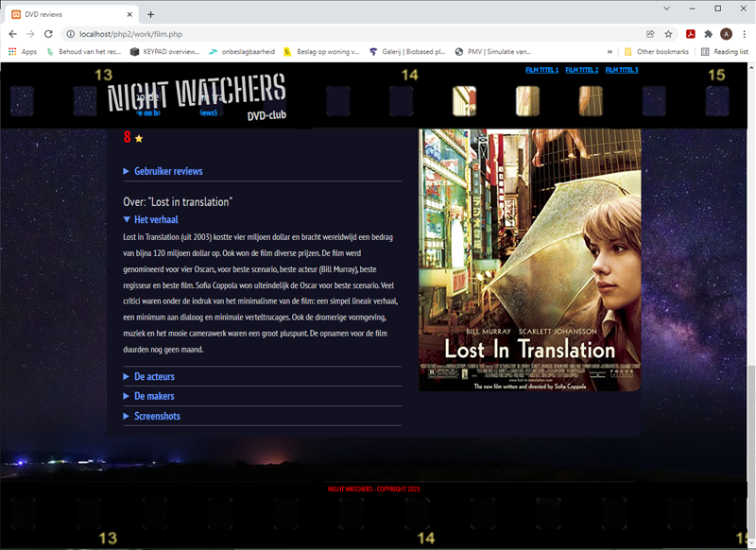The image size is (756, 550).
Task: Close the DVD reviews tab
Action: (x=129, y=14)
